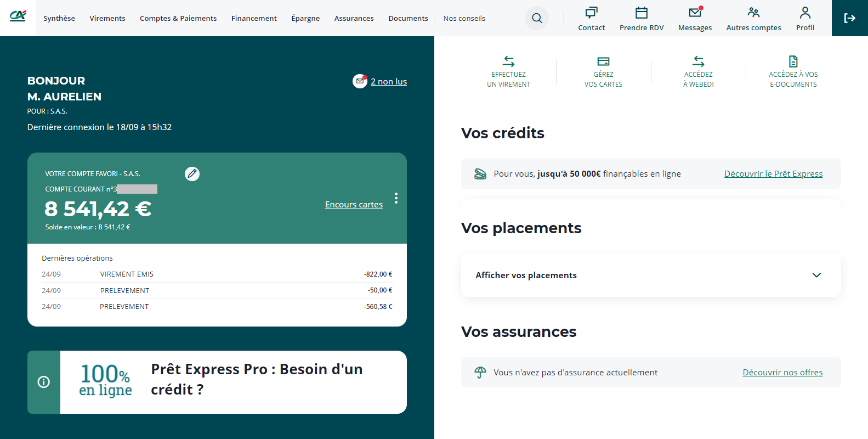Image resolution: width=868 pixels, height=439 pixels.
Task: Open Contact chat icon
Action: click(x=591, y=13)
